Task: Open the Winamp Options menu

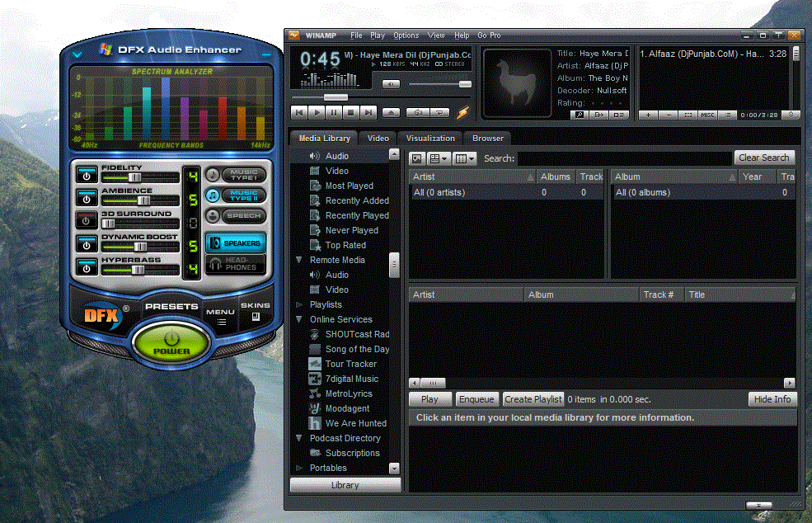Action: 406,35
